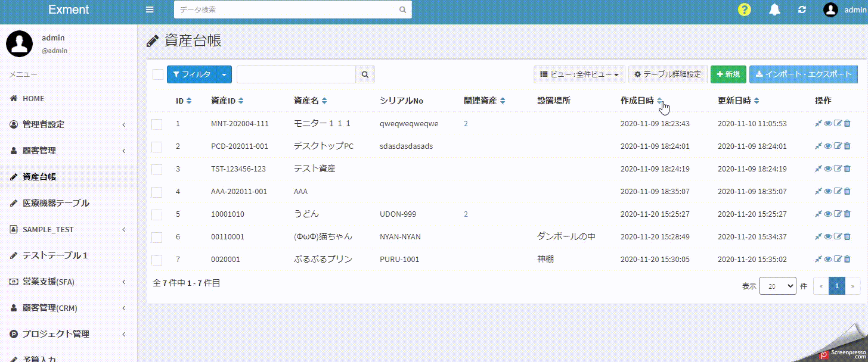Focus the grid filter text box
This screenshot has height=362, width=868.
[296, 74]
